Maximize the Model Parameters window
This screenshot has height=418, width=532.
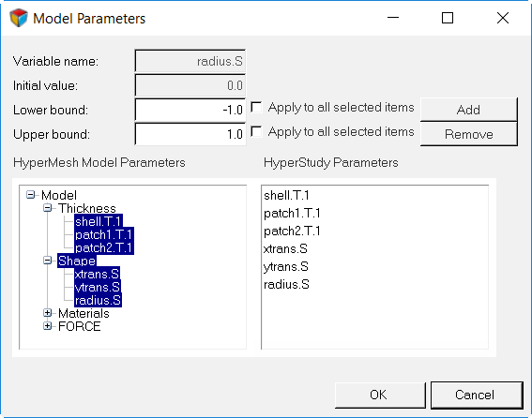(x=448, y=18)
